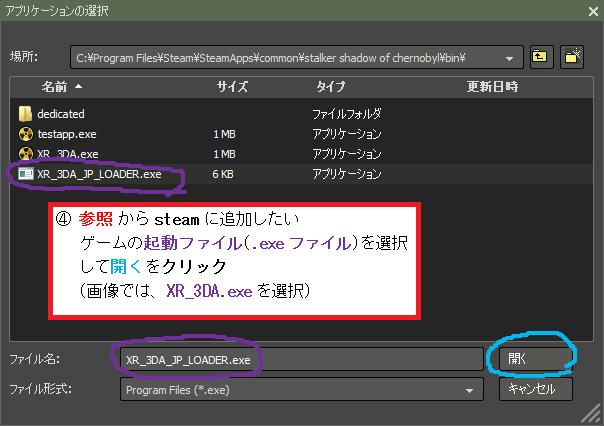Select XR_3DA.exe file name
The height and width of the screenshot is (426, 604).
tap(68, 154)
